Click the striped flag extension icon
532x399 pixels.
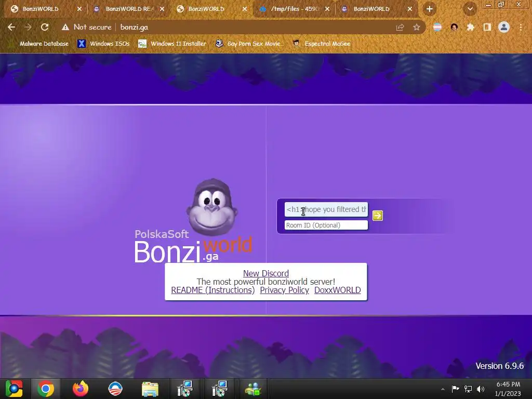[437, 27]
